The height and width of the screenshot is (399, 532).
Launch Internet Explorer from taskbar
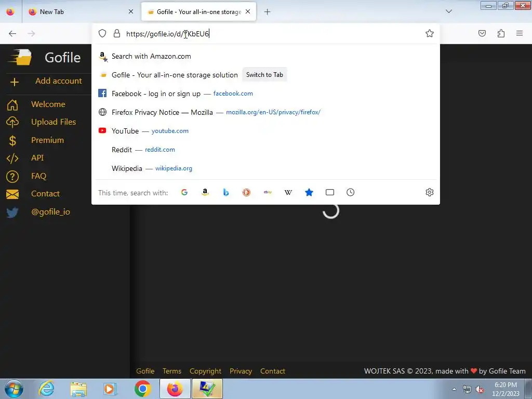(x=46, y=389)
